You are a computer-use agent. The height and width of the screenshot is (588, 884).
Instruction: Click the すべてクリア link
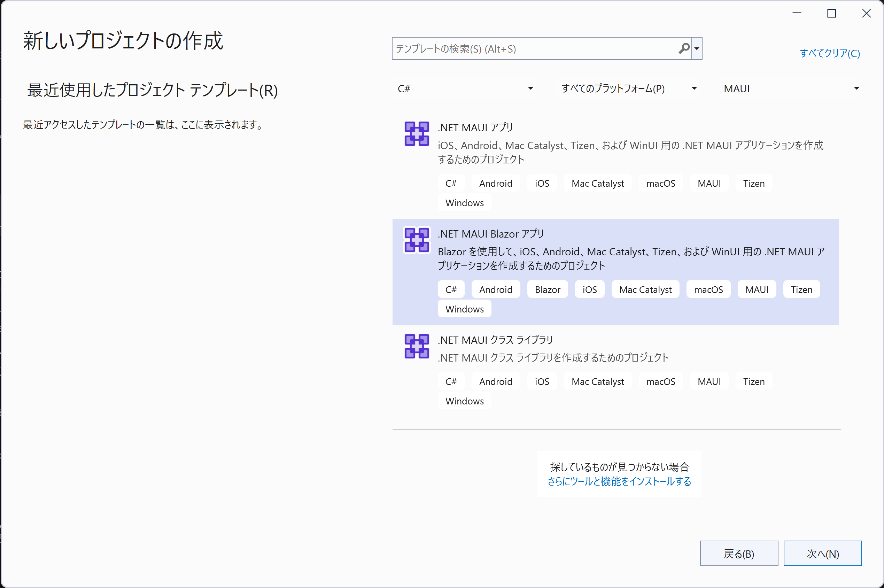830,53
